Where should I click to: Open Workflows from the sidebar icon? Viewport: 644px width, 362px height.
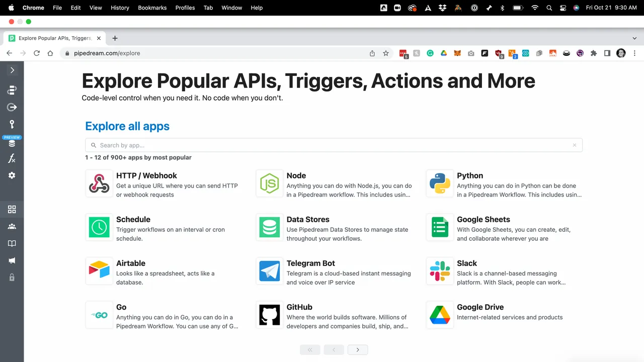(x=12, y=90)
